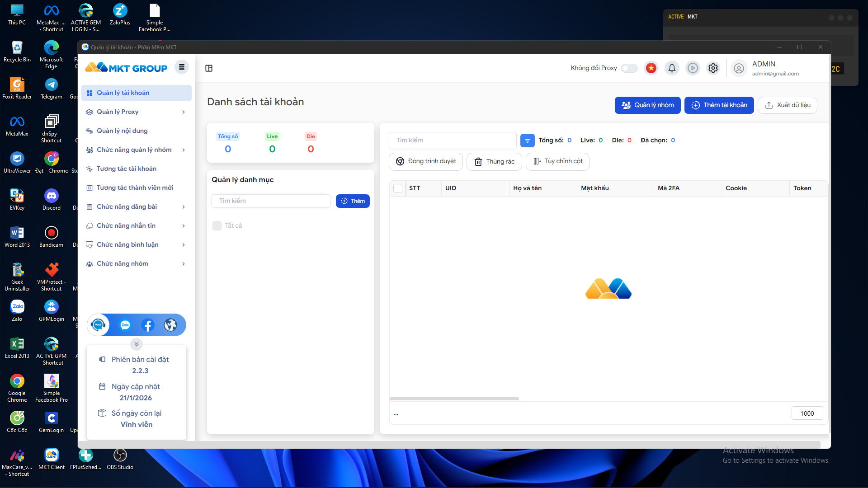Viewport: 868px width, 488px height.
Task: Click Đóng trình duyệt button
Action: (425, 162)
